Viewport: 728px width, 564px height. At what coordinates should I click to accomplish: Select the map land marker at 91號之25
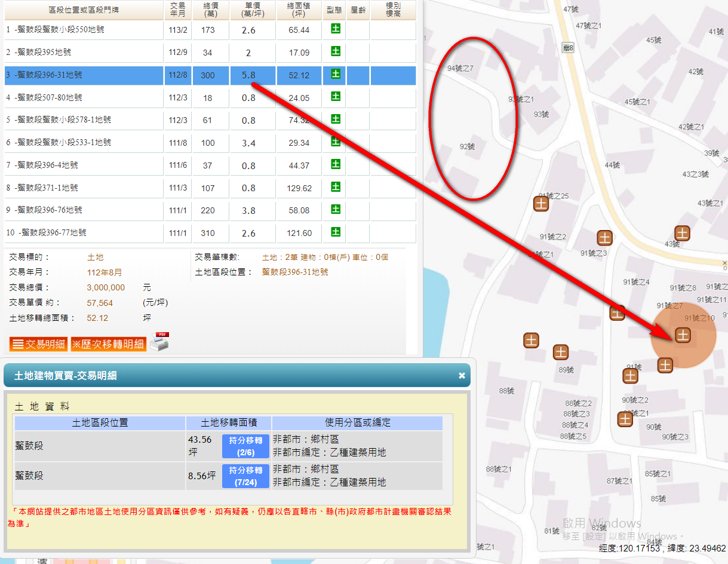click(541, 204)
